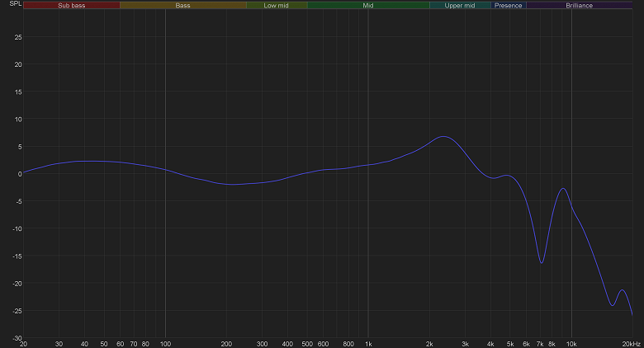Click the 200 Hz axis label
This screenshot has height=348, width=644.
point(226,344)
